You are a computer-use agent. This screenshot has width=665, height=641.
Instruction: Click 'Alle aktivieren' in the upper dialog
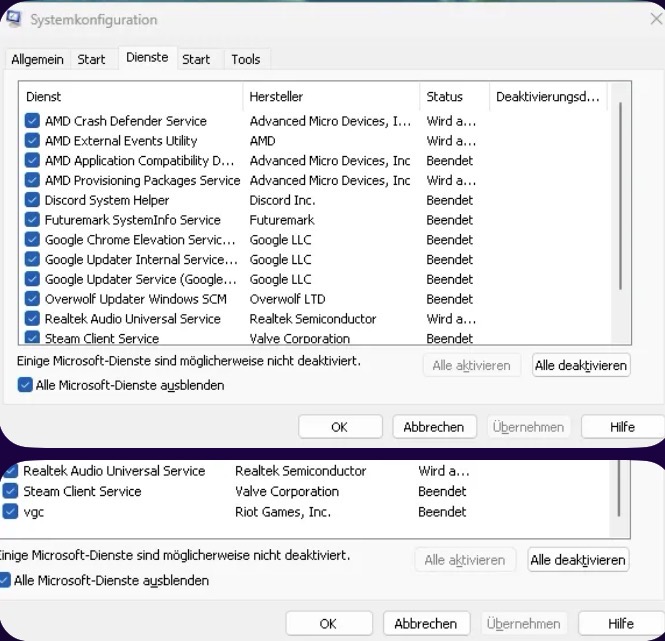(472, 365)
